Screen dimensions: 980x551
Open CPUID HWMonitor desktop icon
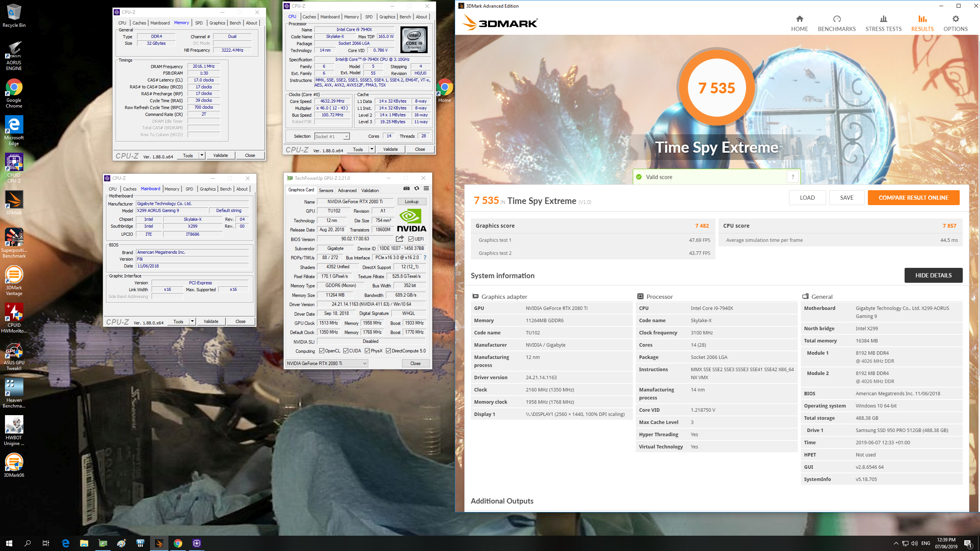tap(14, 318)
